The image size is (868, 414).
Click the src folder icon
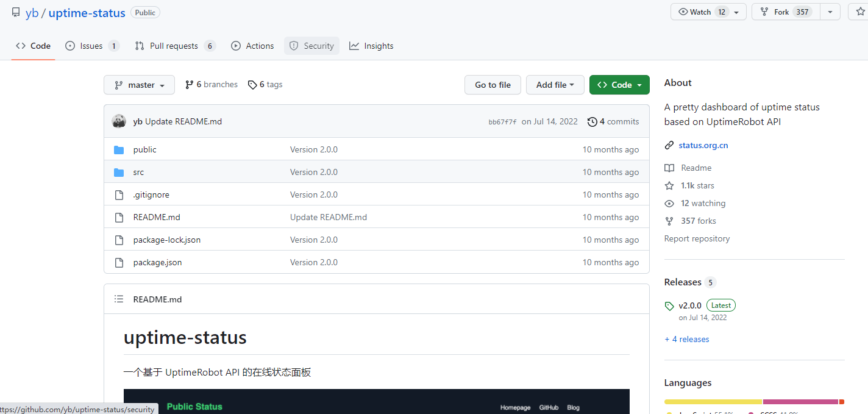pyautogui.click(x=119, y=172)
